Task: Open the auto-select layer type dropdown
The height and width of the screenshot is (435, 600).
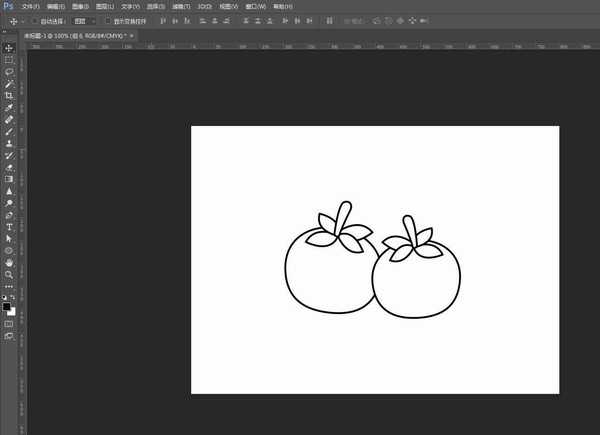Action: [x=86, y=20]
